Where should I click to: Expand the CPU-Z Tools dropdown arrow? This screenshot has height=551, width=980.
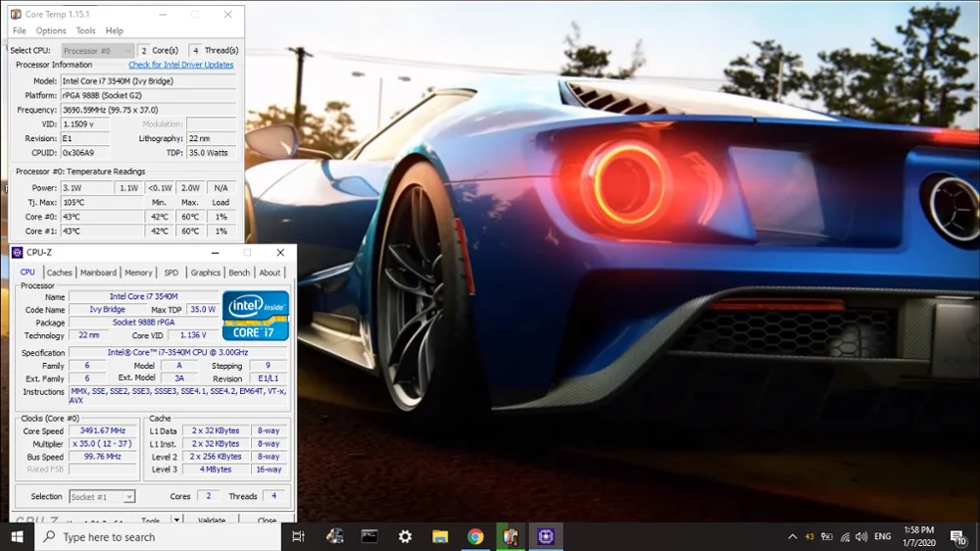coord(176,520)
